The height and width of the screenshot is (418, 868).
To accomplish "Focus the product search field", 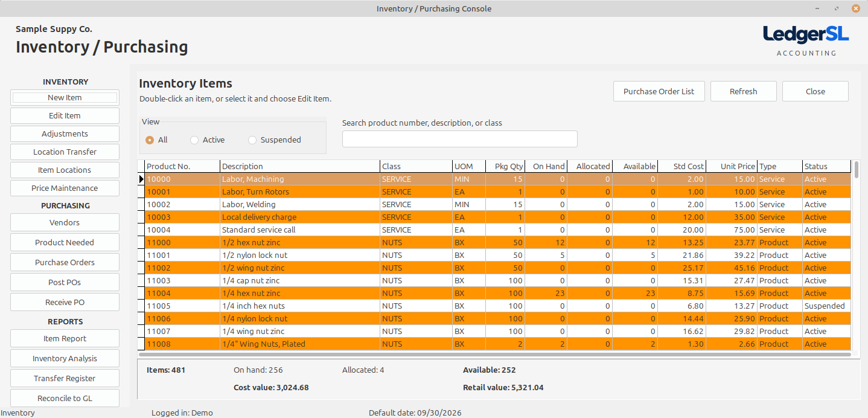I will pyautogui.click(x=459, y=139).
